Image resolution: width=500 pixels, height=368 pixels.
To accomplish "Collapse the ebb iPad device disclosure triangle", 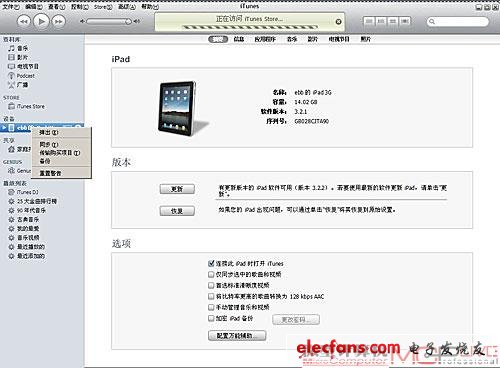I will [x=4, y=127].
